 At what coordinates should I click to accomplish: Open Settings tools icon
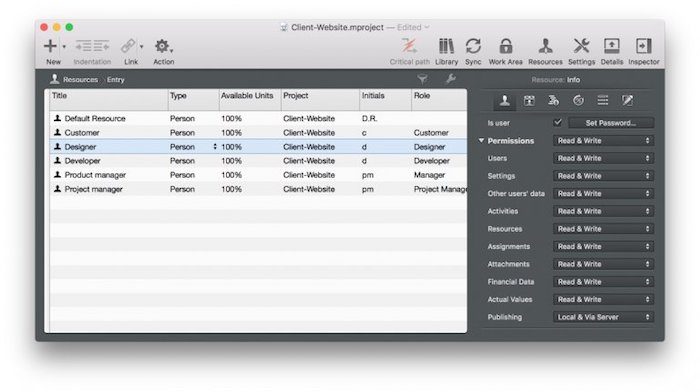581,46
